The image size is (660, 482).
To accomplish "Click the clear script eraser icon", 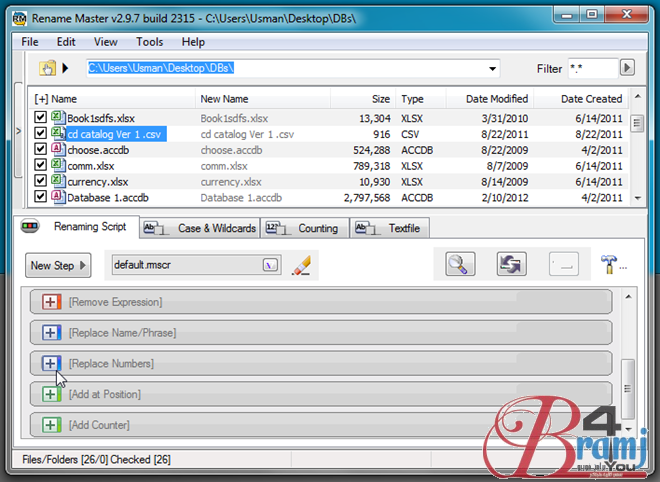I will point(301,265).
